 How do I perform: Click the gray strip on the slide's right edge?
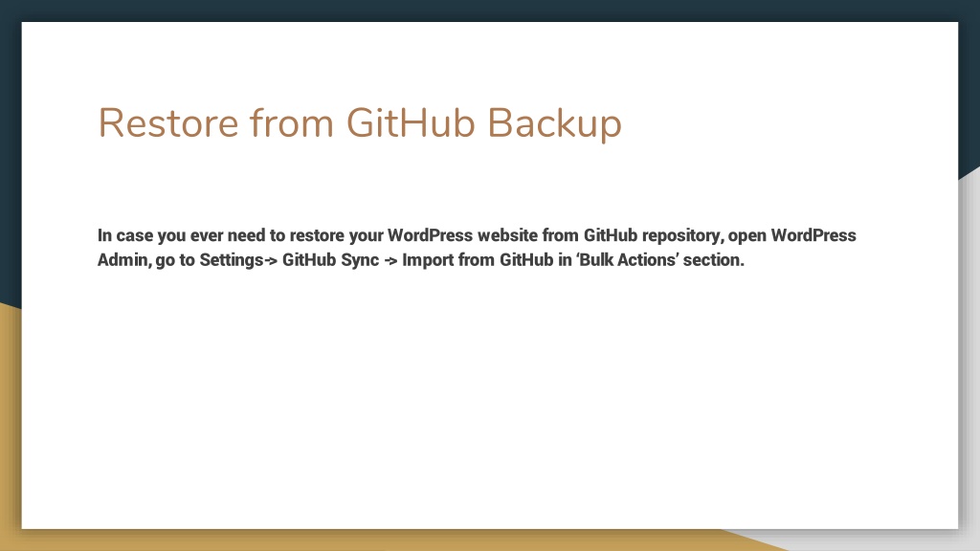pyautogui.click(x=969, y=356)
